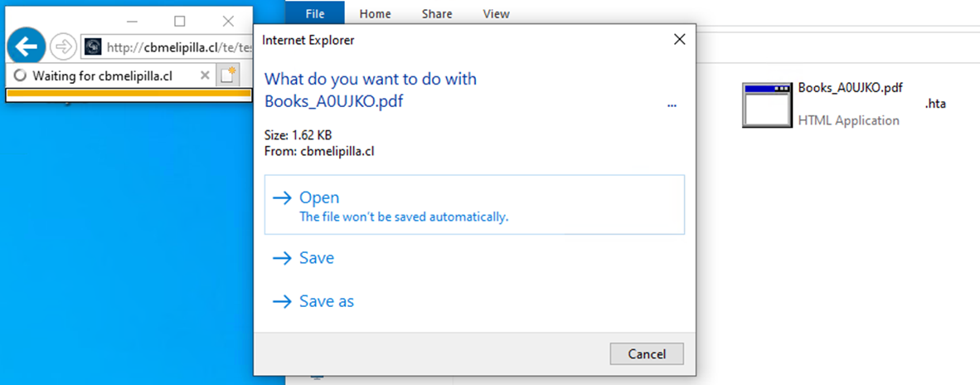Maximize the Internet Explorer browser window
Screen dimensions: 980x385
click(x=180, y=21)
